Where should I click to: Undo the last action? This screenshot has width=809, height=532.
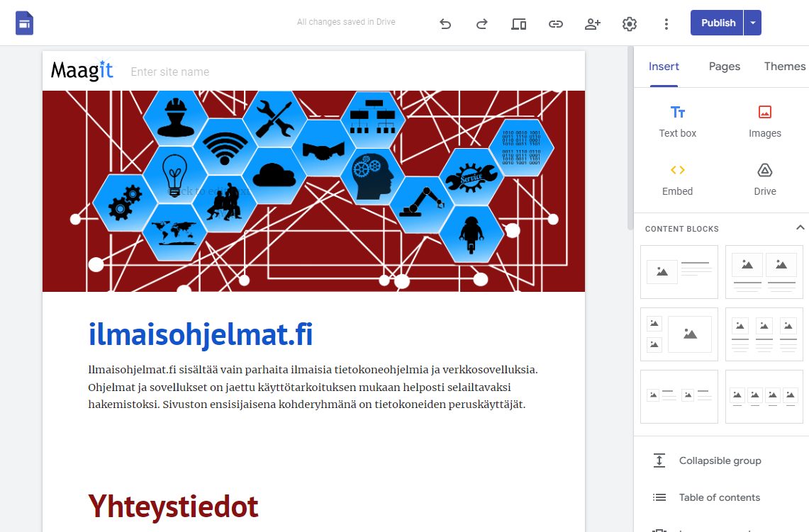pyautogui.click(x=445, y=23)
